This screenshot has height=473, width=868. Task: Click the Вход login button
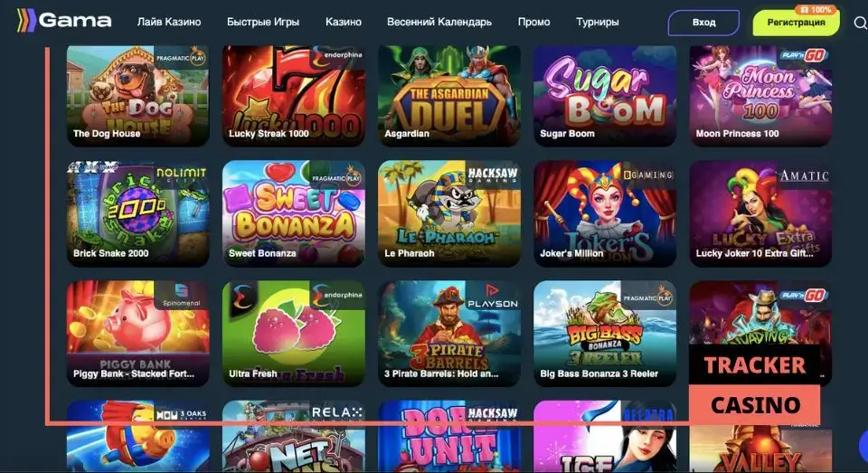click(703, 23)
